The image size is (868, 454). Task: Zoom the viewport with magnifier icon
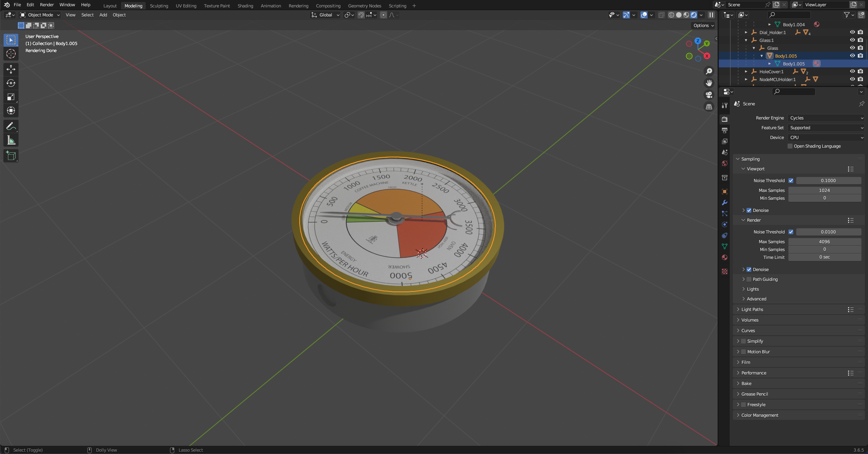[709, 71]
